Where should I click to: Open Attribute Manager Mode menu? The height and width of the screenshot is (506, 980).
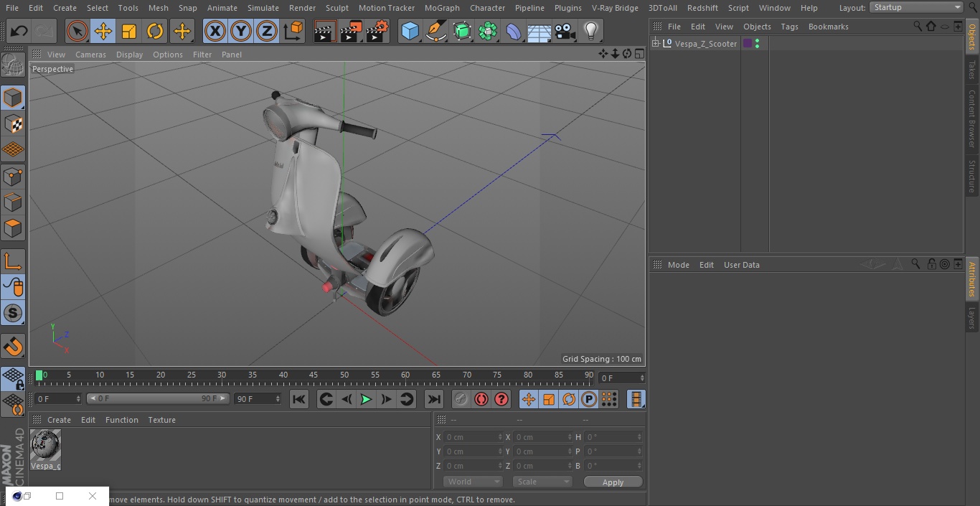(x=678, y=265)
